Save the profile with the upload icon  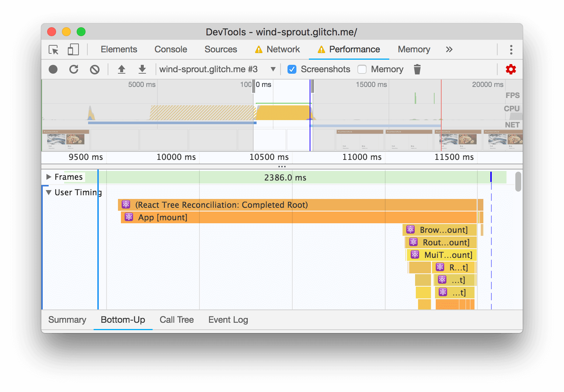(122, 69)
